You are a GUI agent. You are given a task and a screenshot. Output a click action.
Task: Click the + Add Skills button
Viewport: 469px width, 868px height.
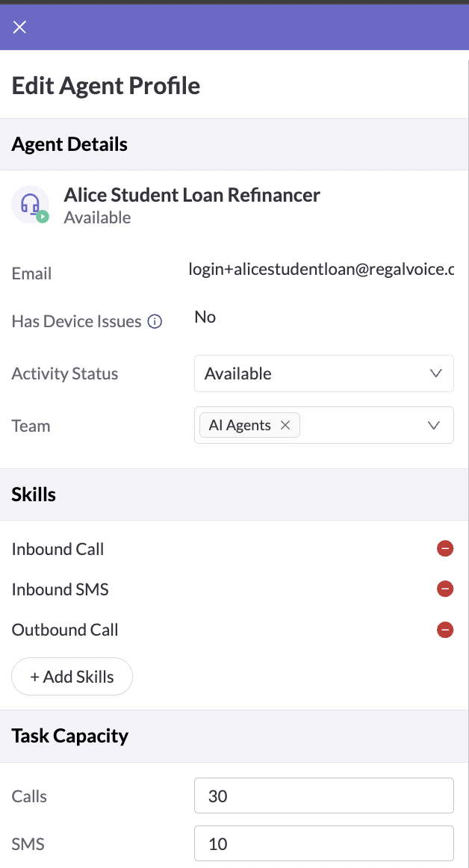72,677
